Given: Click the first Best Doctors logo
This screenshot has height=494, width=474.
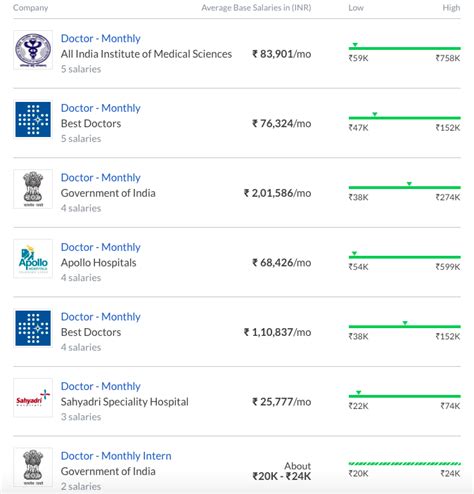Looking at the screenshot, I should [x=33, y=120].
